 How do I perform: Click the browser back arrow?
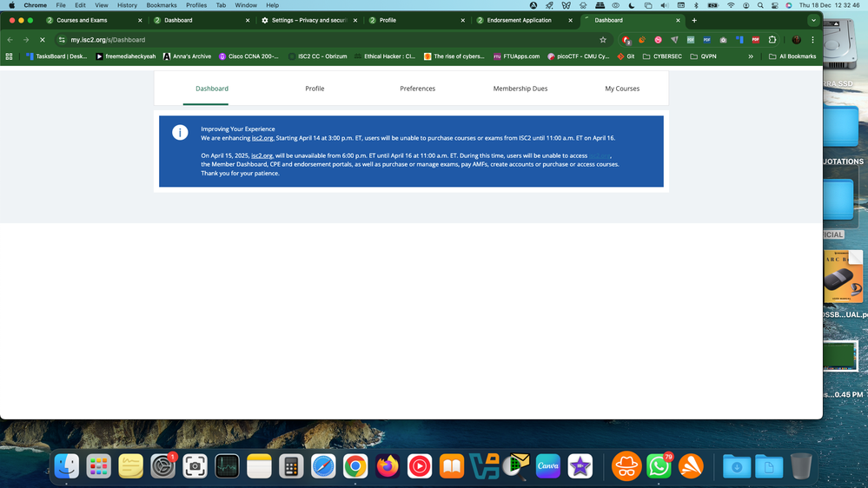coord(10,40)
